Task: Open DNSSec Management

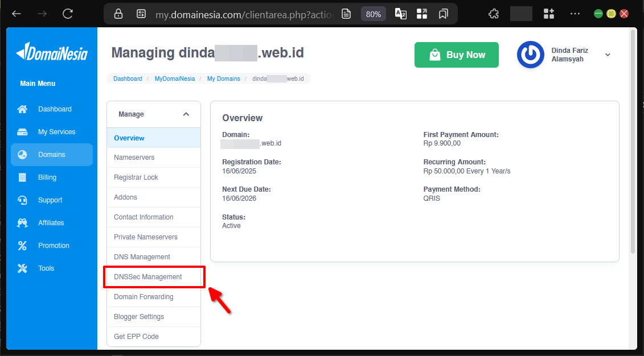Action: point(154,277)
